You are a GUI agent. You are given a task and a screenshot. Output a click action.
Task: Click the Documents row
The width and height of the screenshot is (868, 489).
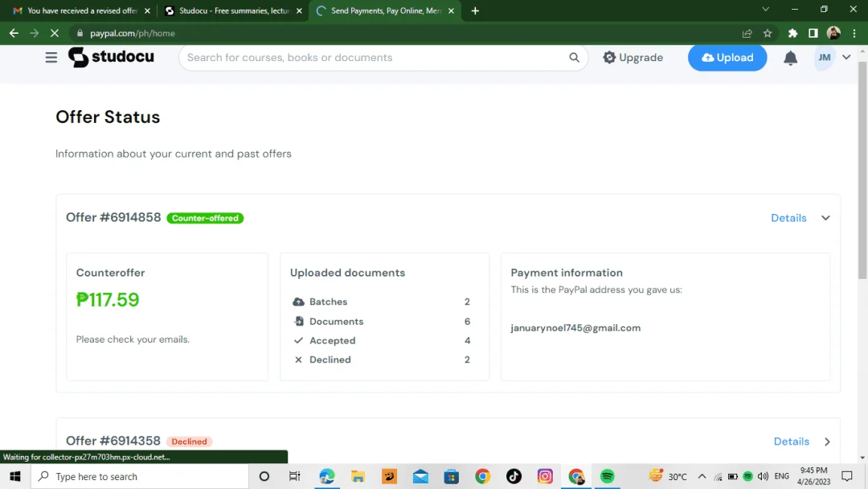[382, 321]
